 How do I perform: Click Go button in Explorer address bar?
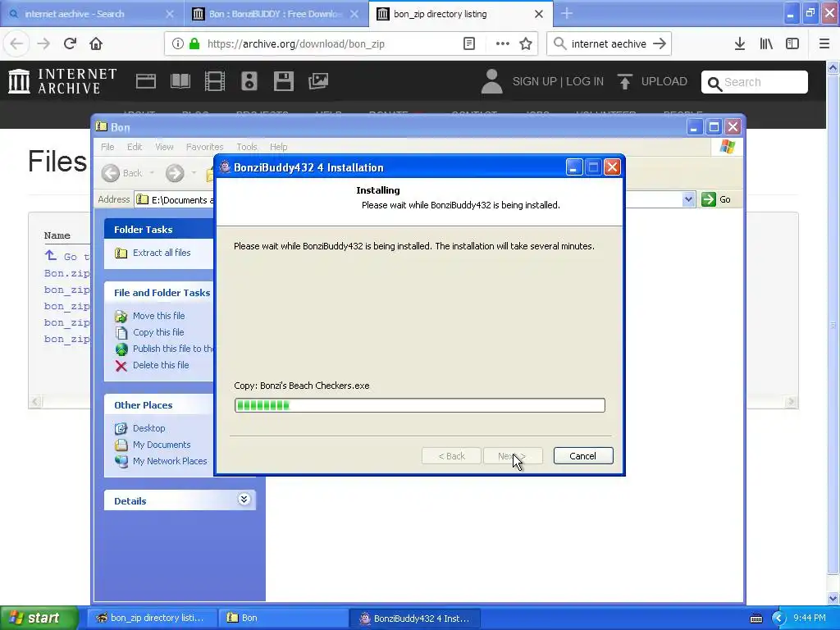tap(717, 199)
